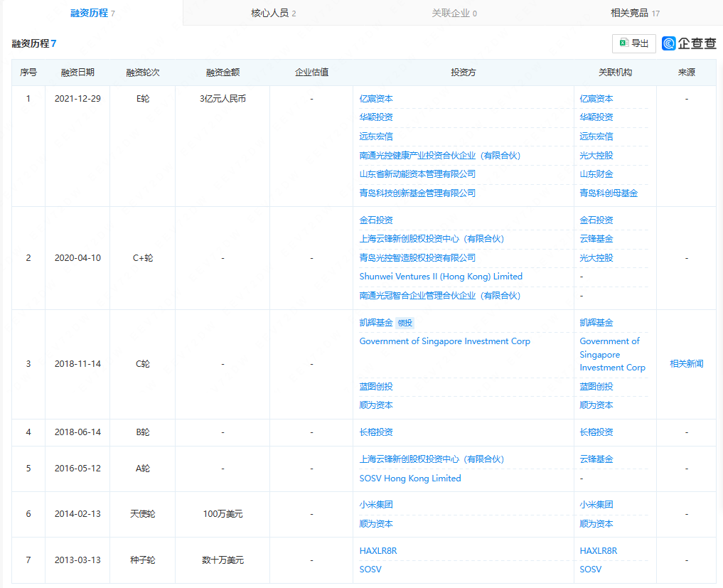Click Government of Singapore Investment Corp investor

[444, 341]
